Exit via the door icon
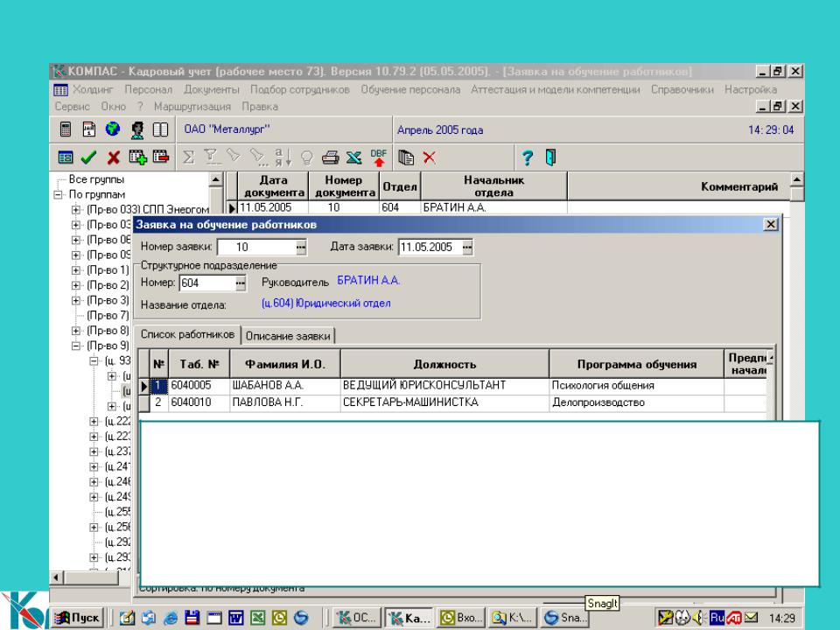Screen dimensions: 840x630 click(x=550, y=157)
